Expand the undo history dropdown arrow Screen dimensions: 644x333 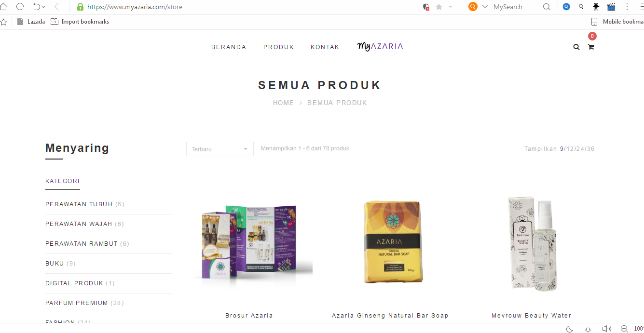(44, 7)
